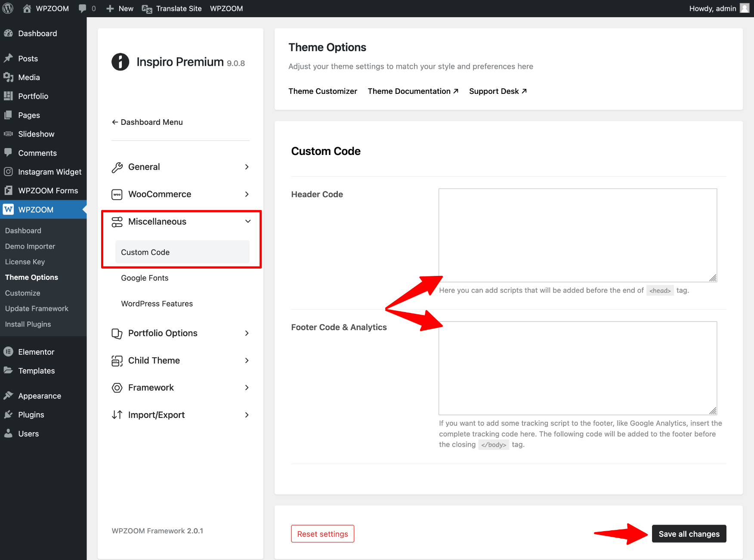Viewport: 754px width, 560px height.
Task: Open the Theme Documentation link
Action: point(413,91)
